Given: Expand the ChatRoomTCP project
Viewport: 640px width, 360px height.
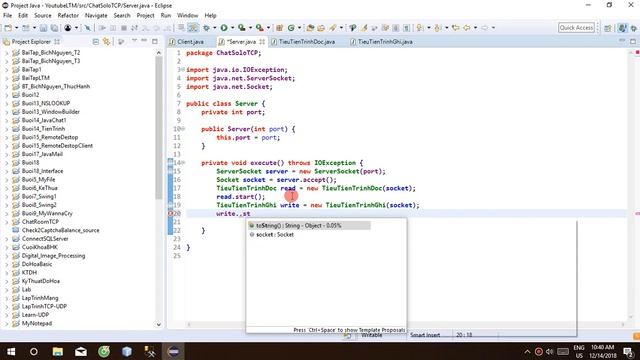Looking at the screenshot, I should [x=6, y=222].
